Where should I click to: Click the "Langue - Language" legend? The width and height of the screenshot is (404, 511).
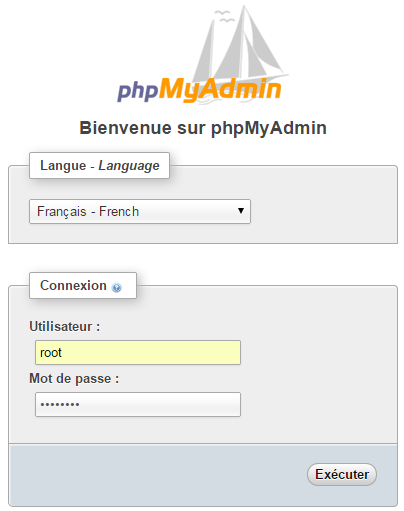100,165
